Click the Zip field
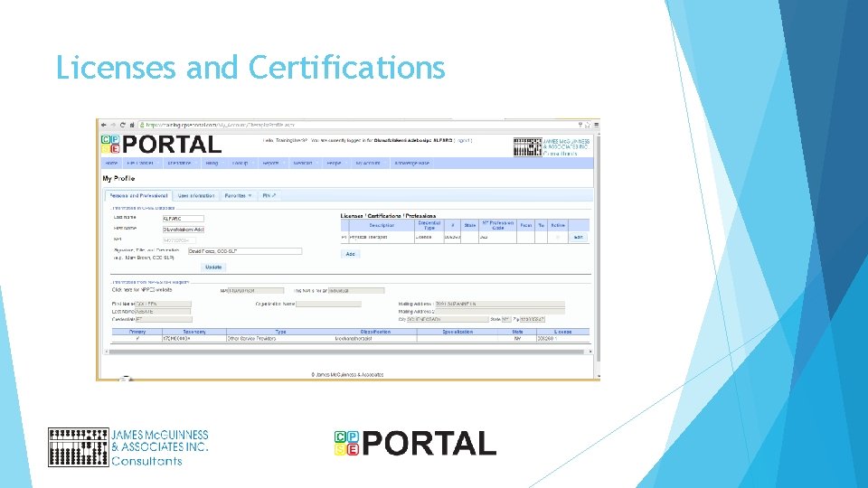 pyautogui.click(x=533, y=319)
